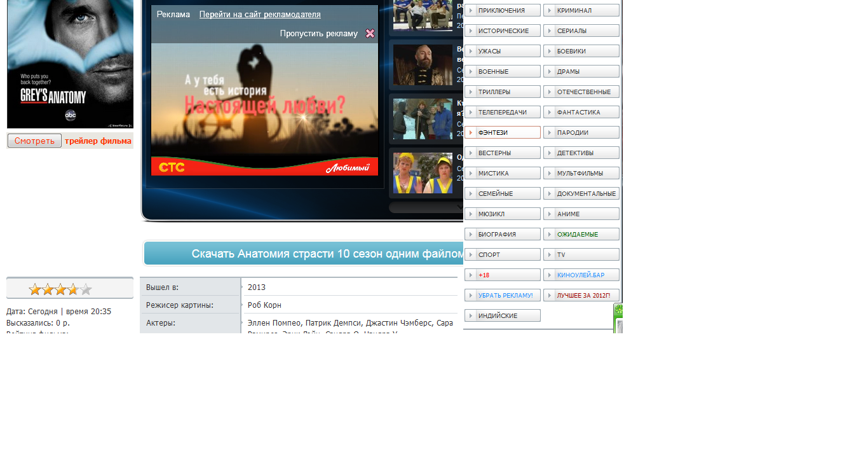
Task: Open the top TV studio video thumbnail
Action: (x=423, y=15)
